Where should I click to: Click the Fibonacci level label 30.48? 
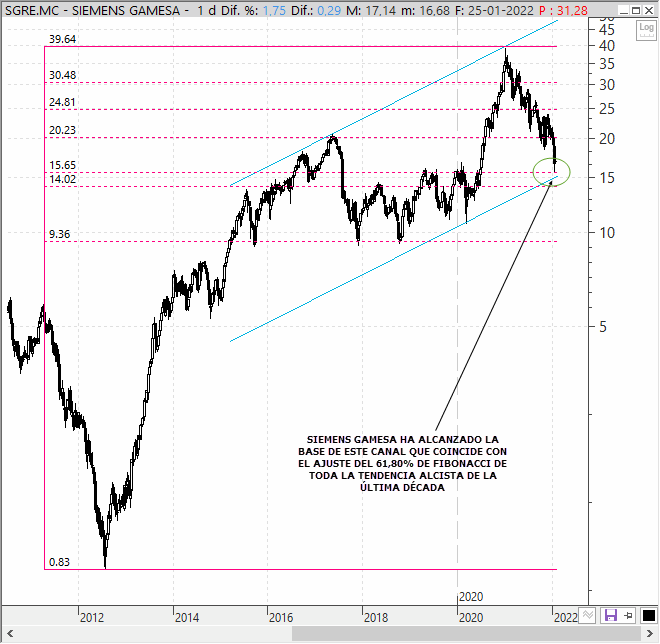pyautogui.click(x=63, y=75)
